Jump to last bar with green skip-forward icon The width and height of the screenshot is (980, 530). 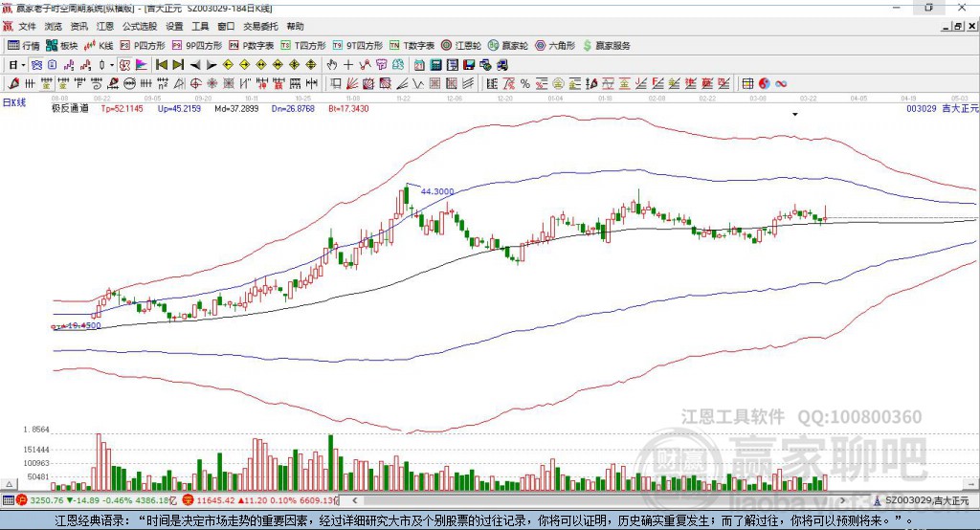(178, 65)
